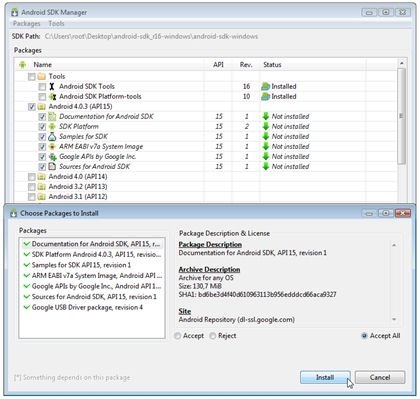The width and height of the screenshot is (420, 399).
Task: Check the Android SDK Tools checkbox
Action: click(x=42, y=87)
